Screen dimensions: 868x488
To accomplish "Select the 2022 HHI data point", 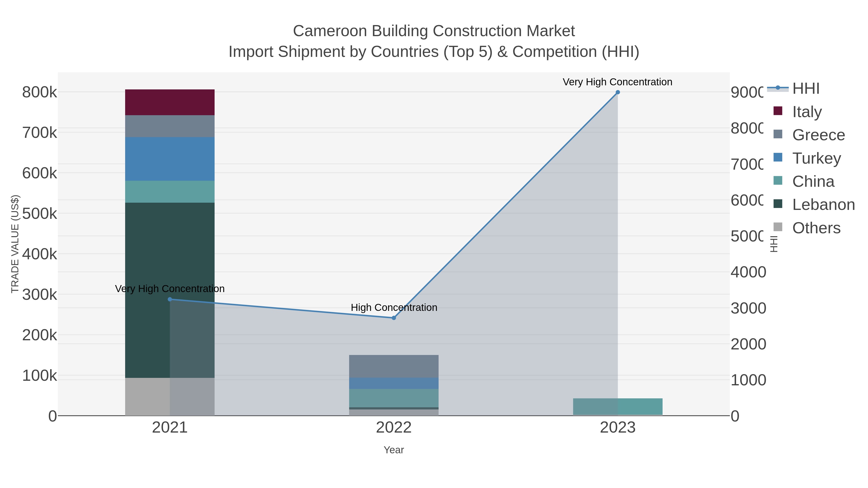I will coord(394,318).
